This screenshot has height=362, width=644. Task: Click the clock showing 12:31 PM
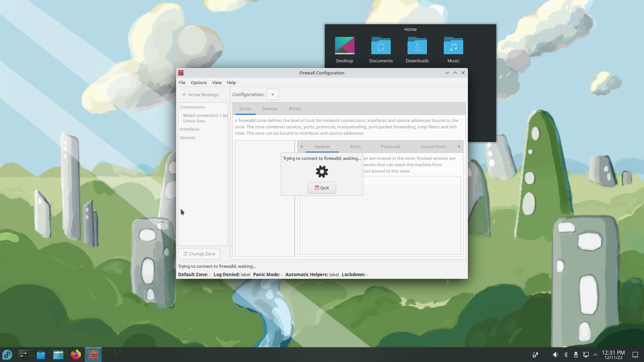point(613,355)
